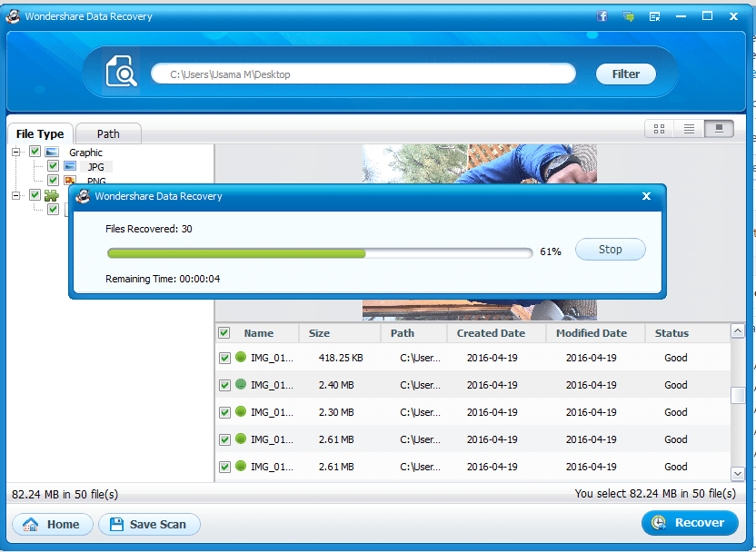The width and height of the screenshot is (756, 552).
Task: Uncheck the 2.40 MB file row
Action: 224,385
